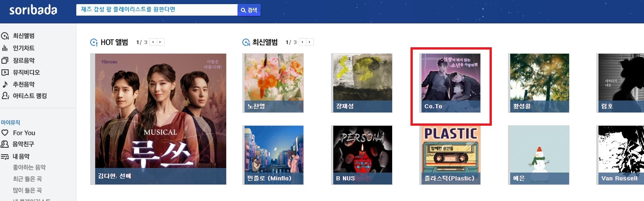644x201 pixels.
Task: Click the For You heart icon
Action: (5, 133)
